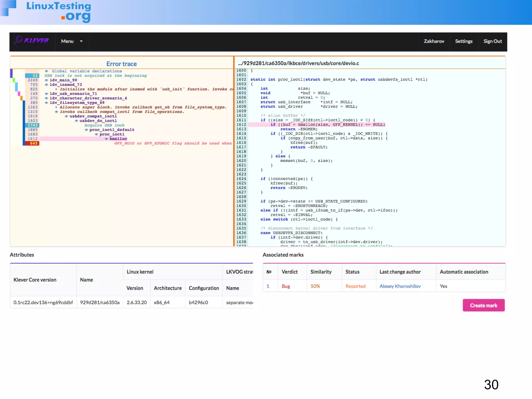Click the Zakharov user menu item
This screenshot has height=399, width=532.
click(434, 41)
